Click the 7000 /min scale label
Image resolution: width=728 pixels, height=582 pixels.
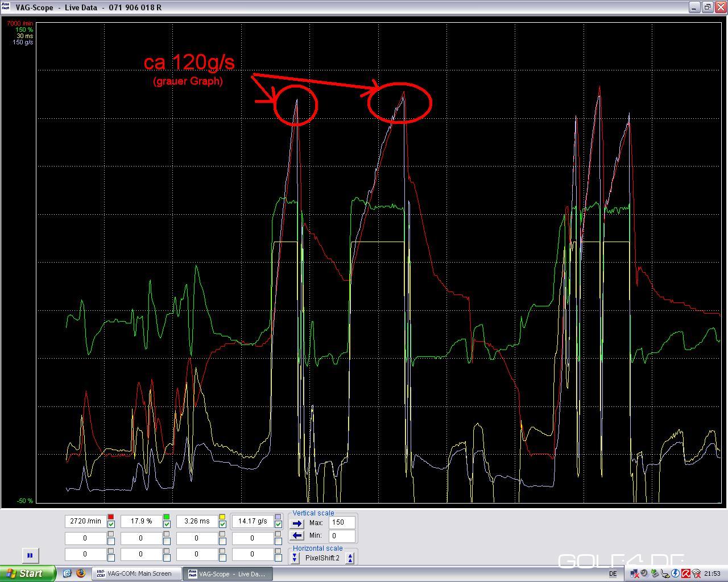click(20, 24)
